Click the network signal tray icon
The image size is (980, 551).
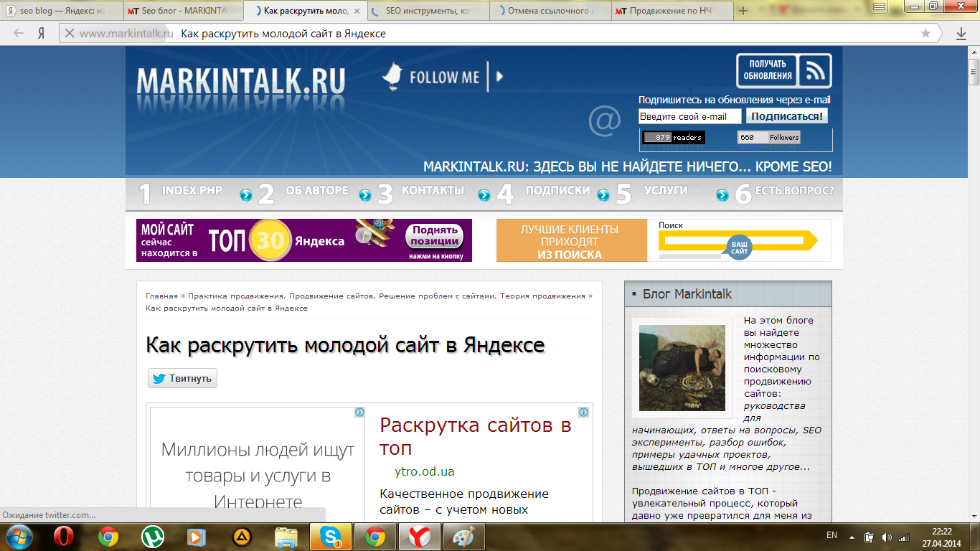[x=905, y=537]
